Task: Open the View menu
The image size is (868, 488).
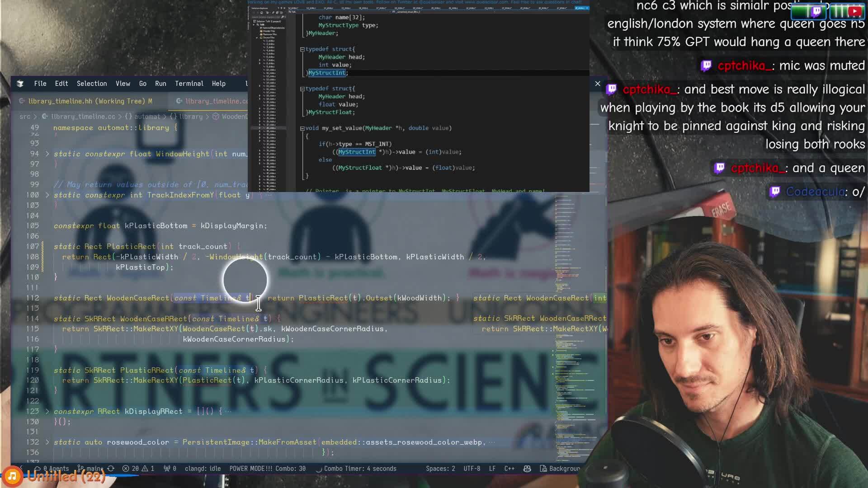Action: pos(123,84)
